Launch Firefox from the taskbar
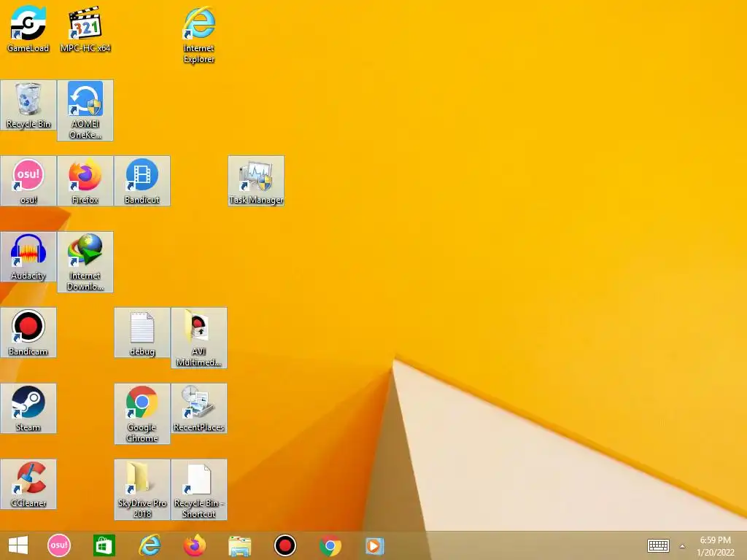The height and width of the screenshot is (560, 747). coord(194,545)
